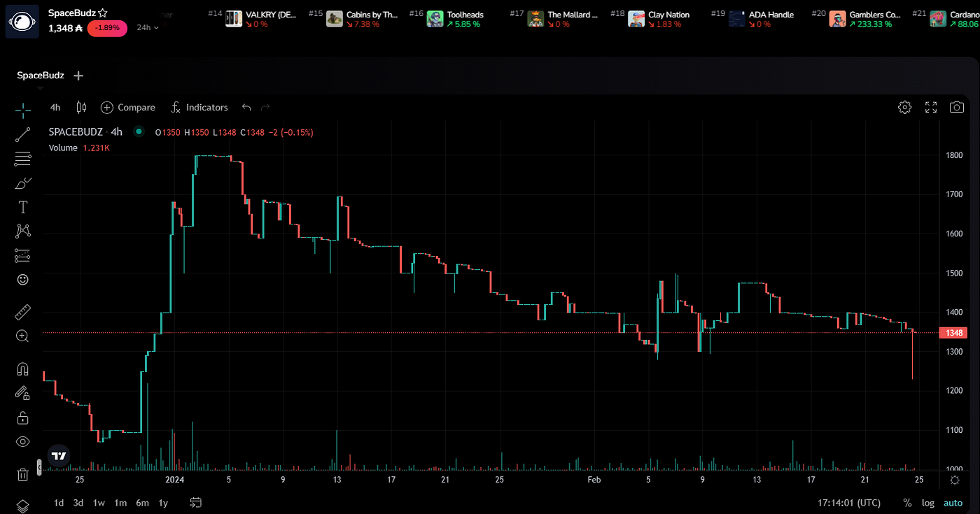980x514 pixels.
Task: Open the object tree layers icon
Action: tap(22, 506)
